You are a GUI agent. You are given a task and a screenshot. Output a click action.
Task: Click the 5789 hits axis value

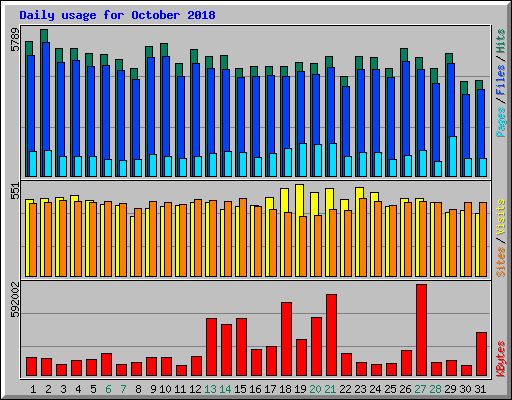(16, 40)
